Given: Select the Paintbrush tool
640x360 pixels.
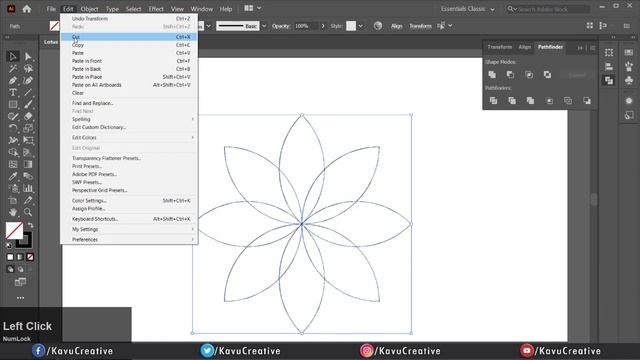Looking at the screenshot, I should click(28, 104).
